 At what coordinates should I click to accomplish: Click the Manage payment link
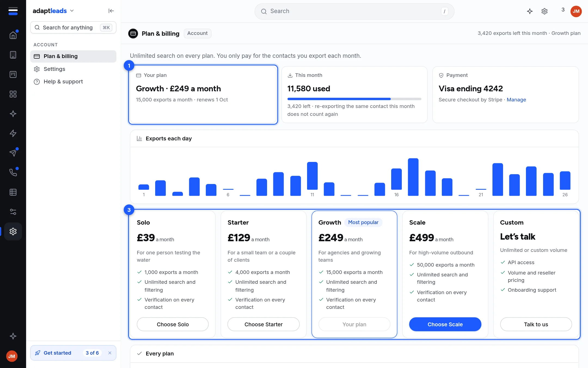click(x=516, y=100)
